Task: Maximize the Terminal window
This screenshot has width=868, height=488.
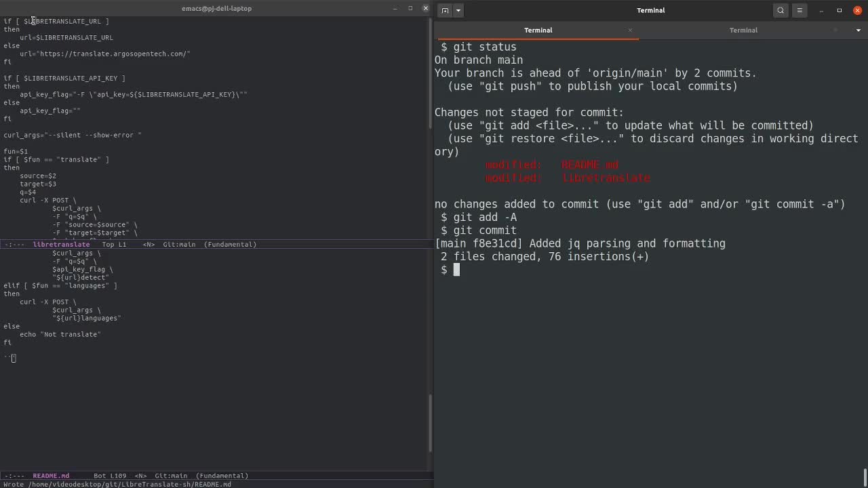Action: point(840,10)
